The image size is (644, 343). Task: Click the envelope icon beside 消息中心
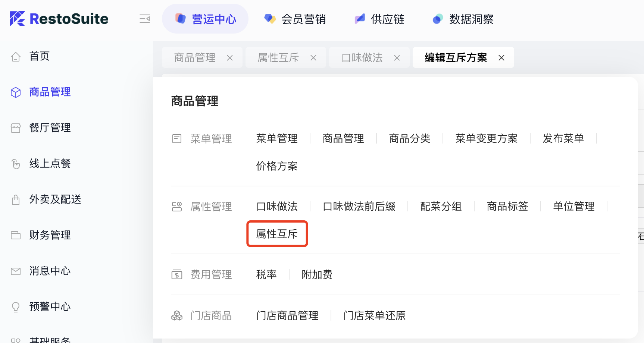coord(16,271)
